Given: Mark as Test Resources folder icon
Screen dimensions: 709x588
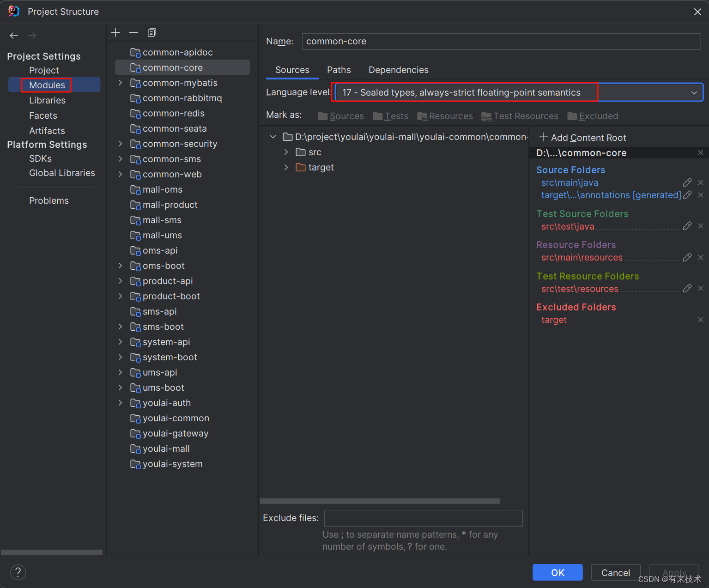Looking at the screenshot, I should (486, 116).
